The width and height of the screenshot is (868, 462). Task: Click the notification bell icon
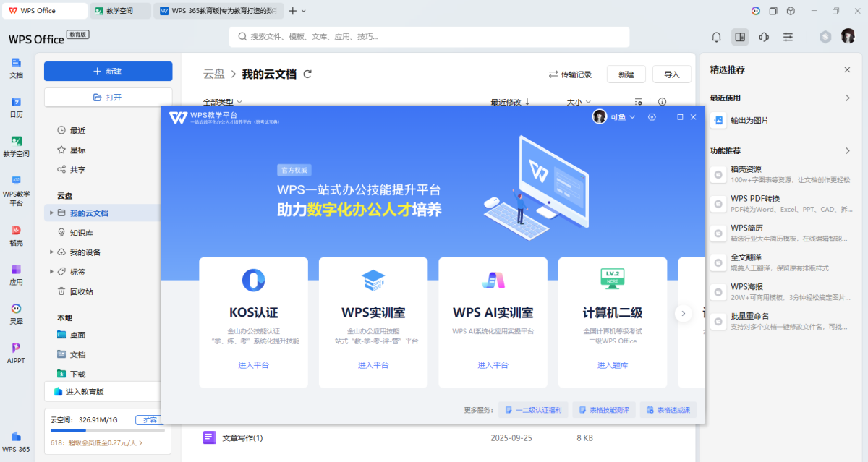[717, 37]
